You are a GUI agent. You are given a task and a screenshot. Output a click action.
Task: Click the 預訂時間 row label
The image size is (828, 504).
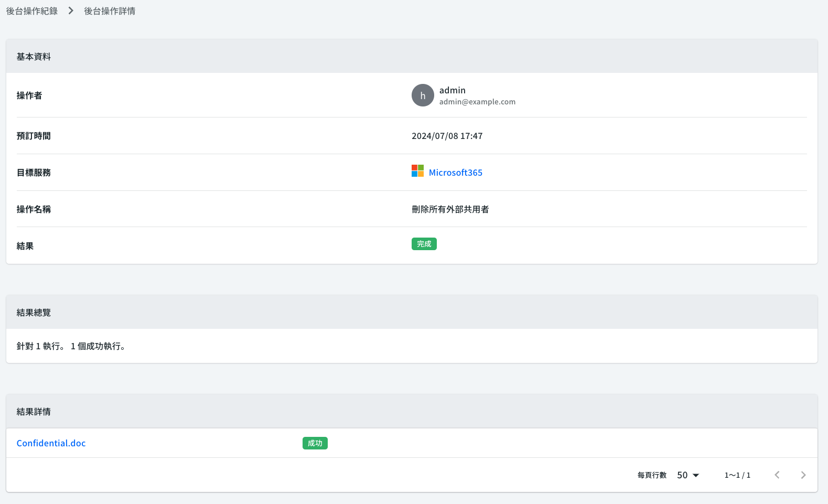point(34,136)
